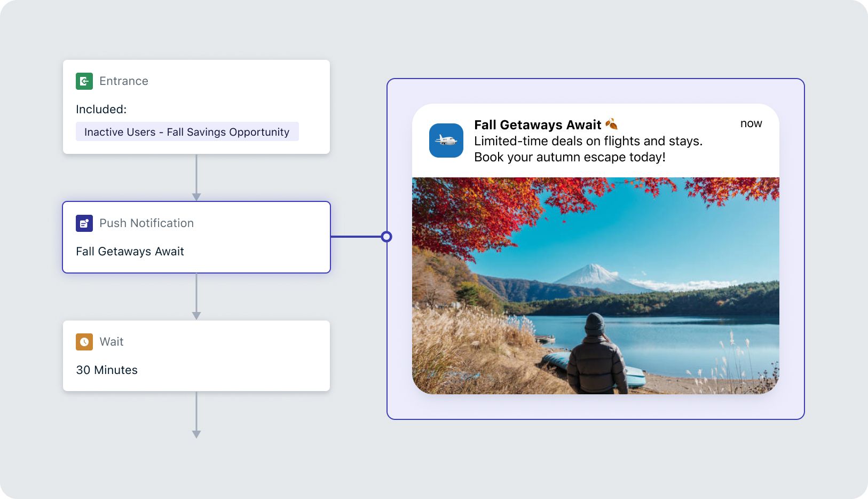Viewport: 868px width, 499px height.
Task: Click the purple Push Notification step icon
Action: coord(84,223)
